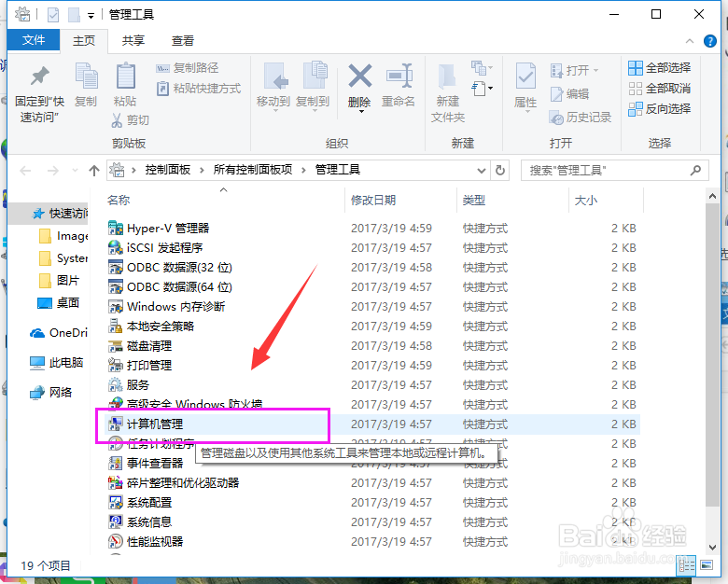This screenshot has height=584, width=728.
Task: Collapse the ribbon with chevron
Action: (x=690, y=41)
